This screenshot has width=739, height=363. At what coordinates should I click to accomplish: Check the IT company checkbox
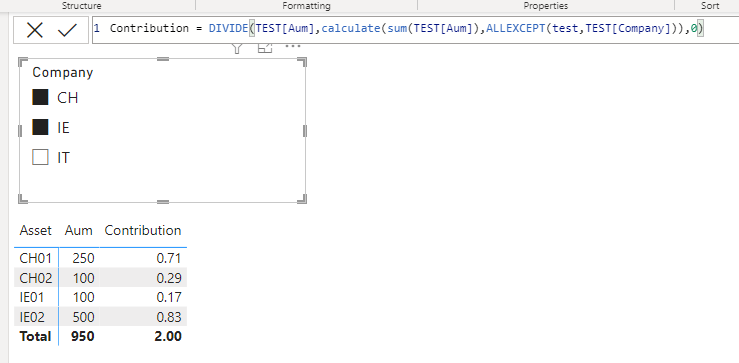point(40,157)
